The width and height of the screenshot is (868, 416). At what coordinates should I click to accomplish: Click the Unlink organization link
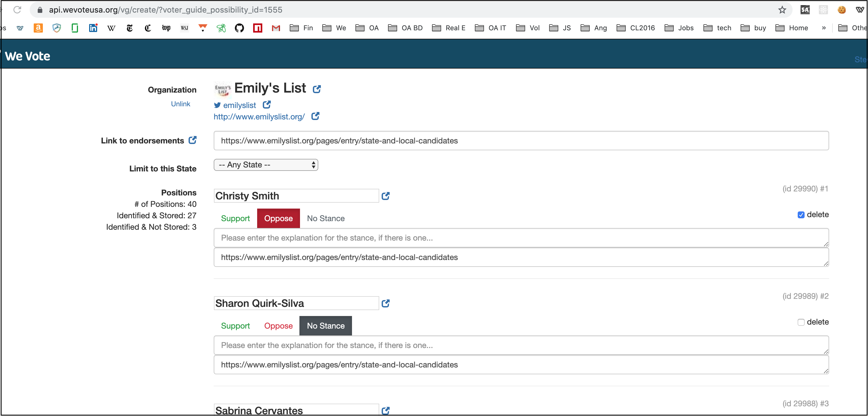click(180, 104)
